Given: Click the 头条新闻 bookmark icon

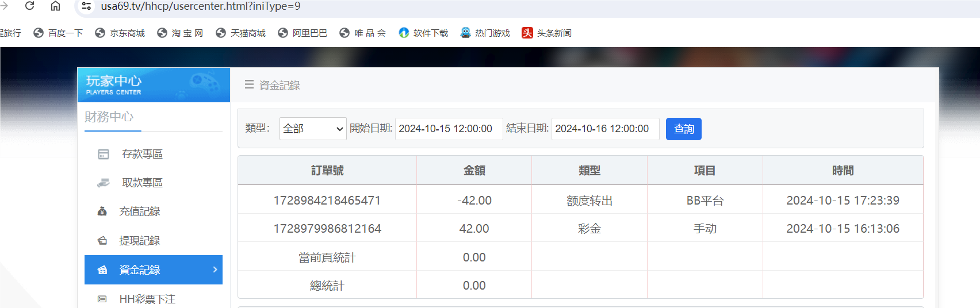Looking at the screenshot, I should tap(527, 33).
